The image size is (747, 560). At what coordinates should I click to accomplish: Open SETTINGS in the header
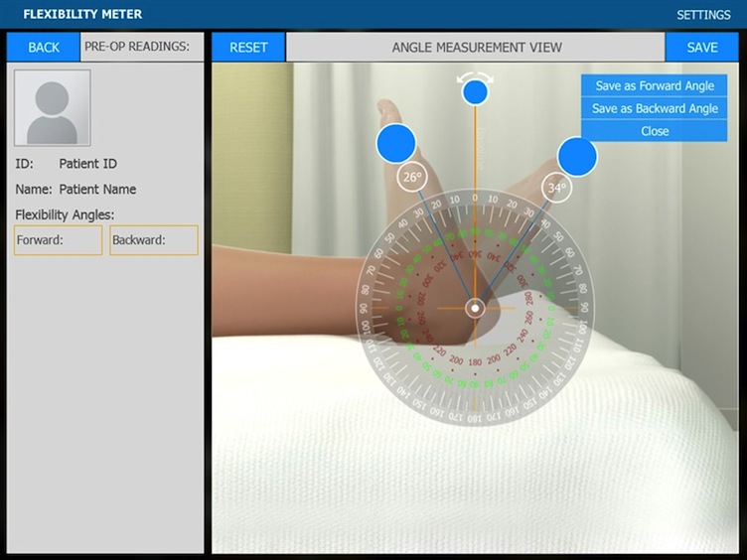[703, 15]
